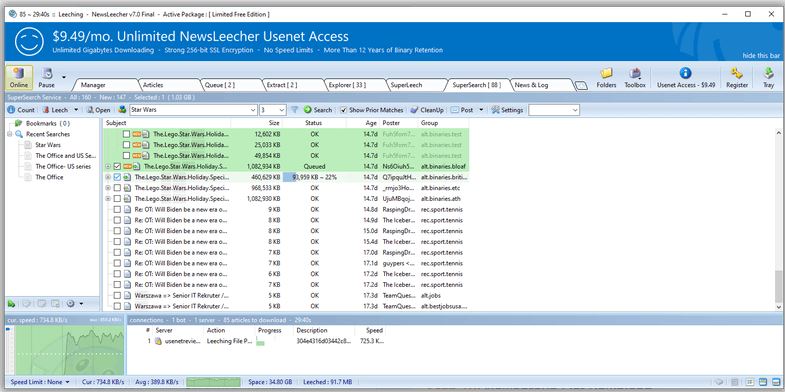Click the CleanUp brush button
The height and width of the screenshot is (392, 785).
427,110
